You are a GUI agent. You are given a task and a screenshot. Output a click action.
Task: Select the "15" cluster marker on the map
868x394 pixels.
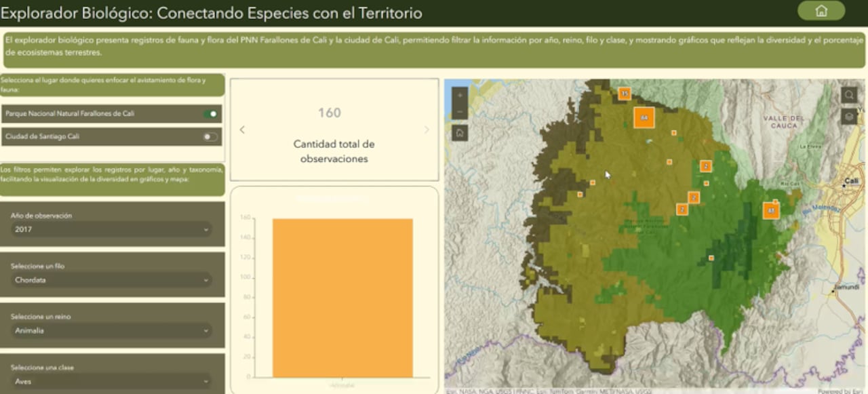pos(624,94)
